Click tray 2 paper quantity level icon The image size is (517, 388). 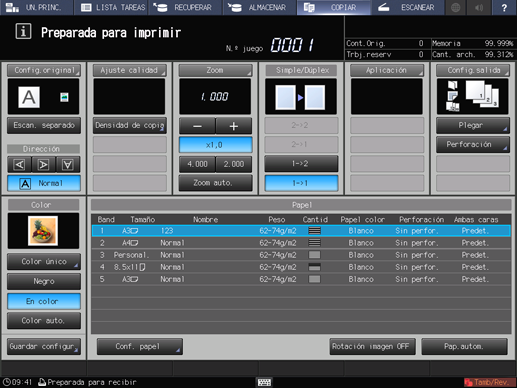[x=315, y=243]
